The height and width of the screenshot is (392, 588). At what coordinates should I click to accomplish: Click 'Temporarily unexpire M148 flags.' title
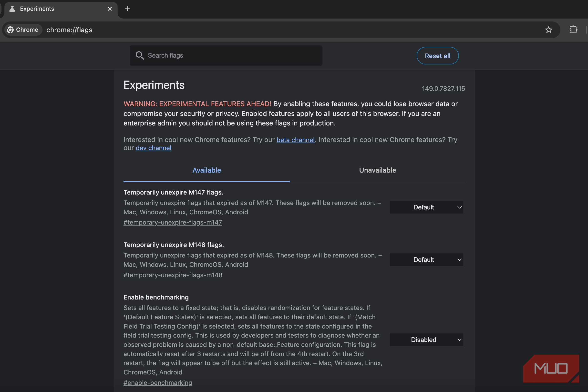point(174,245)
